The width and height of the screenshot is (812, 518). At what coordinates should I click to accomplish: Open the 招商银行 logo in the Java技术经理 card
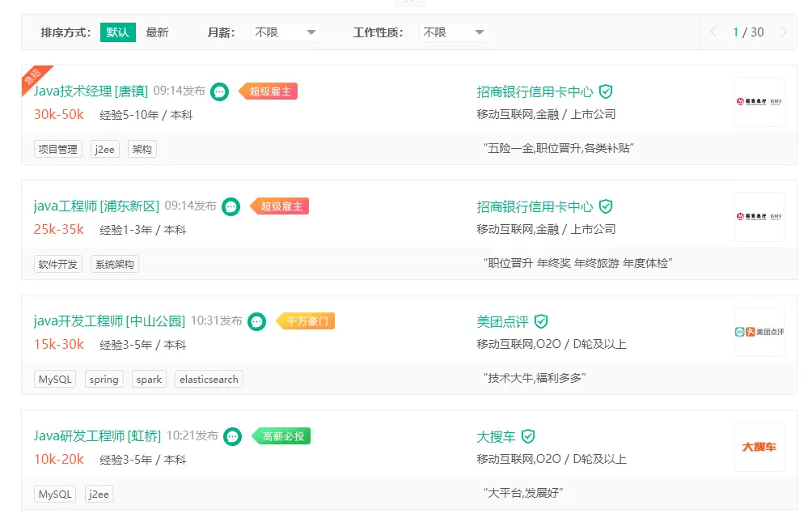pos(759,102)
